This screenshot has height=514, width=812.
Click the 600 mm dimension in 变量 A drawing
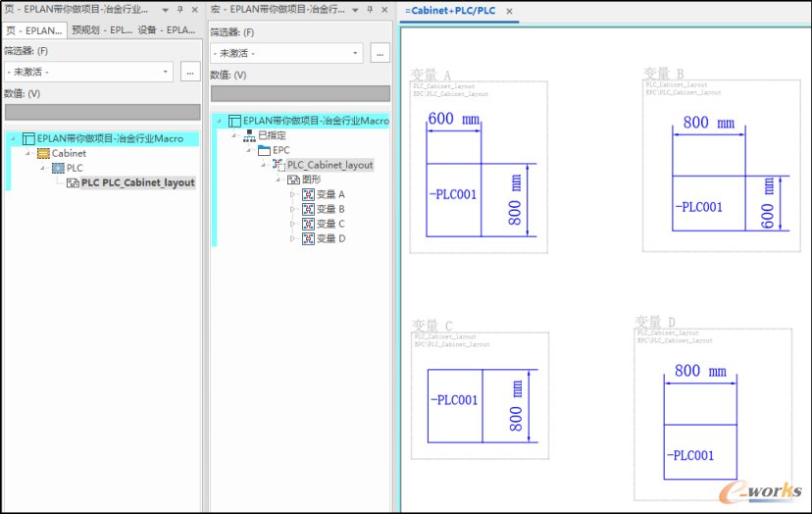click(454, 119)
